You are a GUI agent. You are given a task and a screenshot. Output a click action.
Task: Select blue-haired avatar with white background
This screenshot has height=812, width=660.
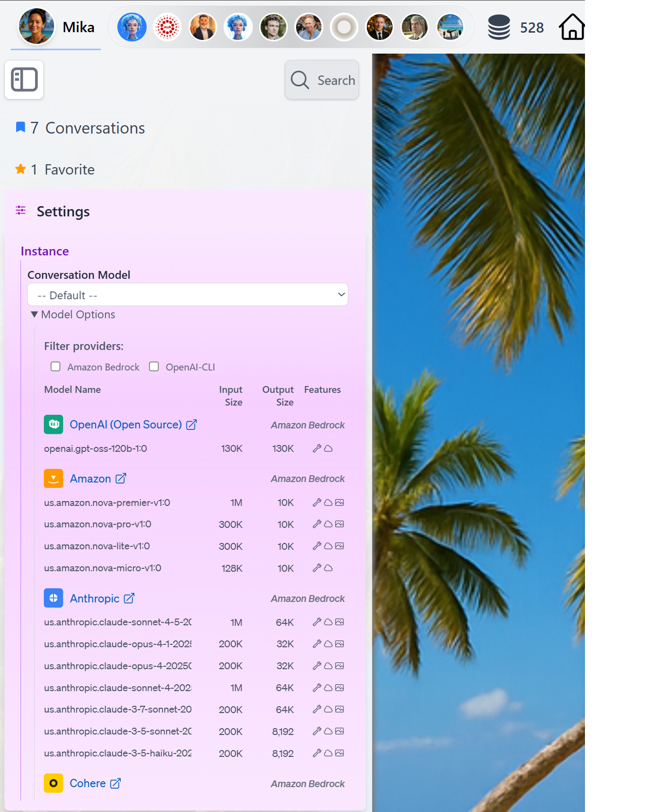238,27
